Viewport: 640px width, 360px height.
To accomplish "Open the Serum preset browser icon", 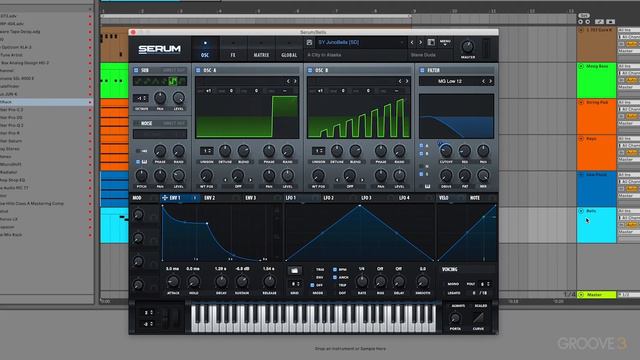I will pos(431,42).
